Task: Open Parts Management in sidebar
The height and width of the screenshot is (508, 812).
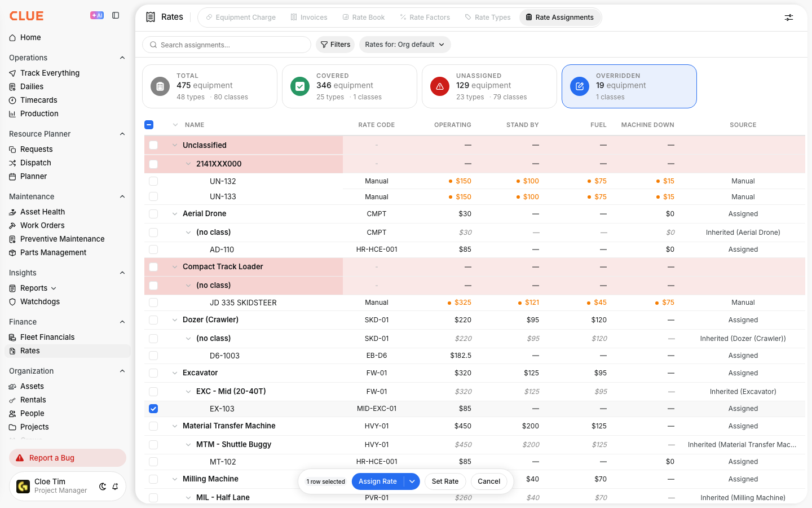Action: [54, 252]
